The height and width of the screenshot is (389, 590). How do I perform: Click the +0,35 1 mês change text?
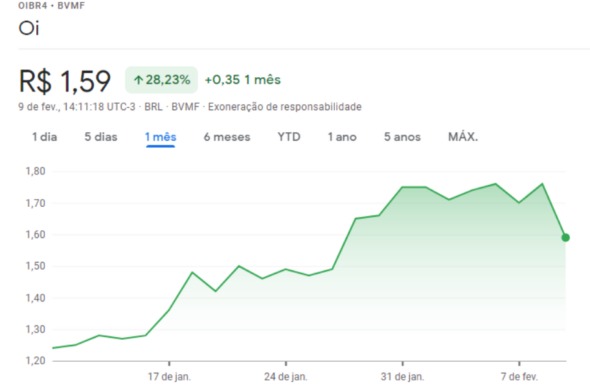point(243,80)
